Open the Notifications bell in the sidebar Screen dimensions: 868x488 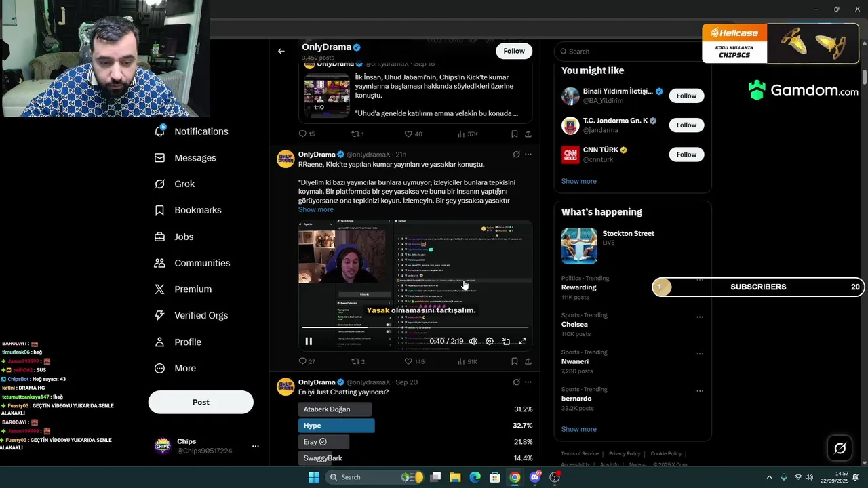tap(160, 131)
